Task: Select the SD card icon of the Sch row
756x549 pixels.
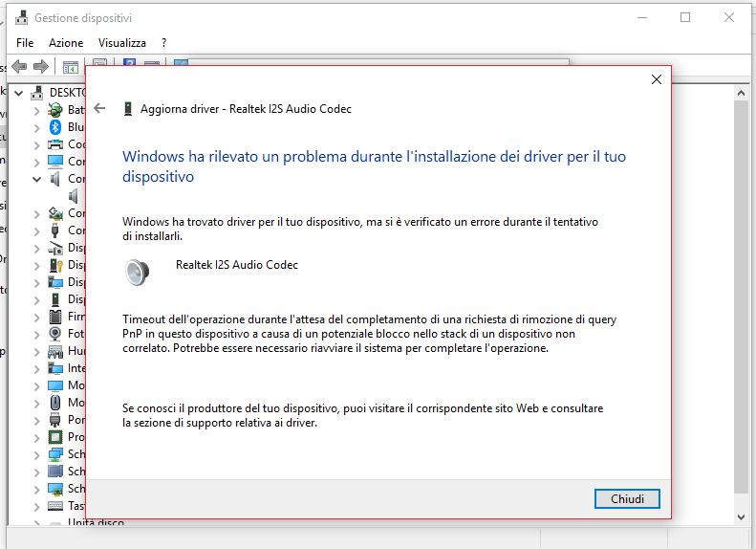Action: pos(55,472)
